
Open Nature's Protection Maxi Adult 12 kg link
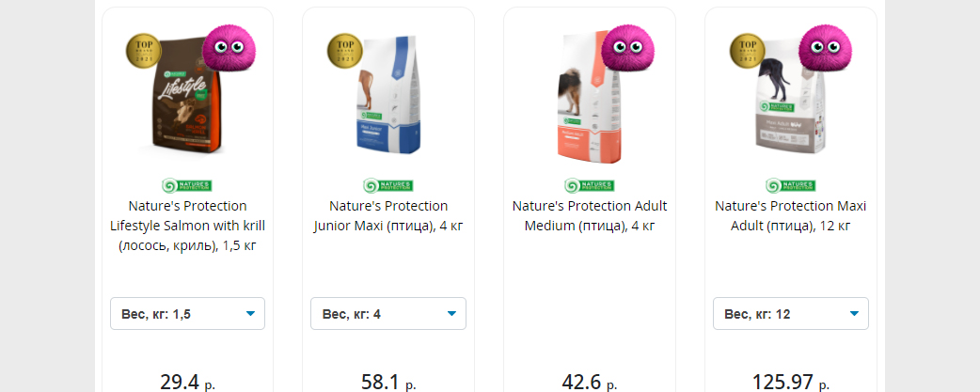pyautogui.click(x=791, y=216)
